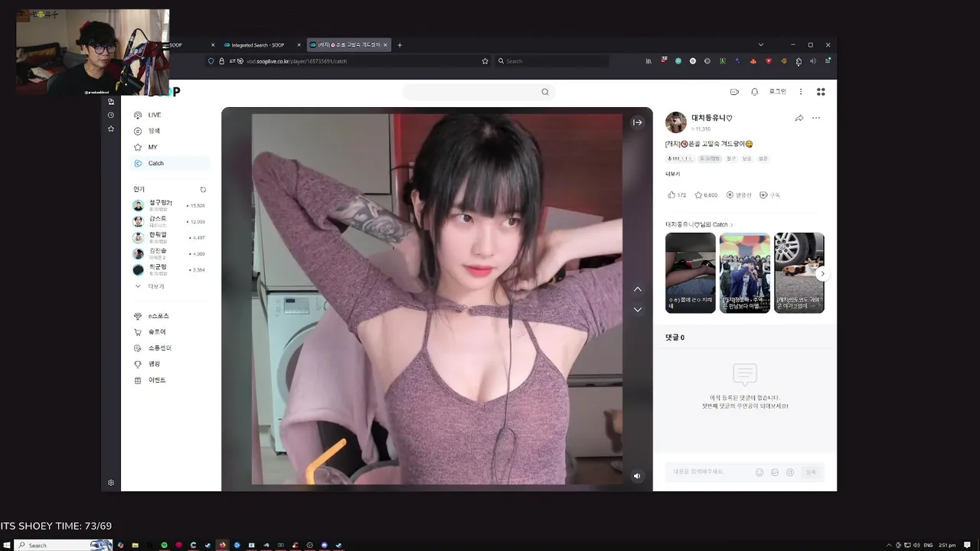Collapse the side panel with arrow icon
Viewport: 980px width, 551px height.
click(x=637, y=122)
